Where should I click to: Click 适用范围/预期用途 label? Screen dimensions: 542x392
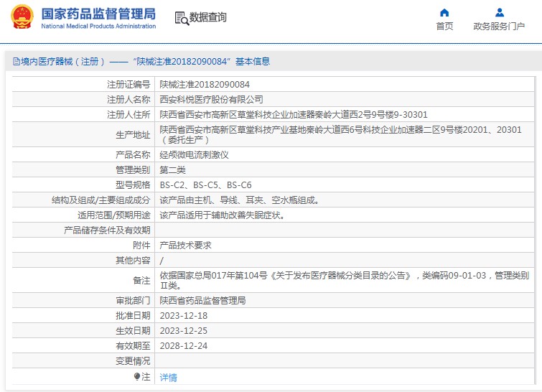click(x=114, y=215)
